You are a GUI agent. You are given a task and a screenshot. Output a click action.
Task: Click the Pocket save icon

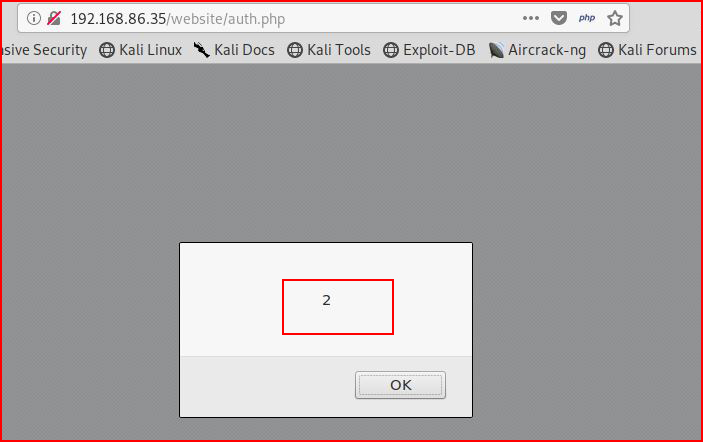(x=559, y=18)
